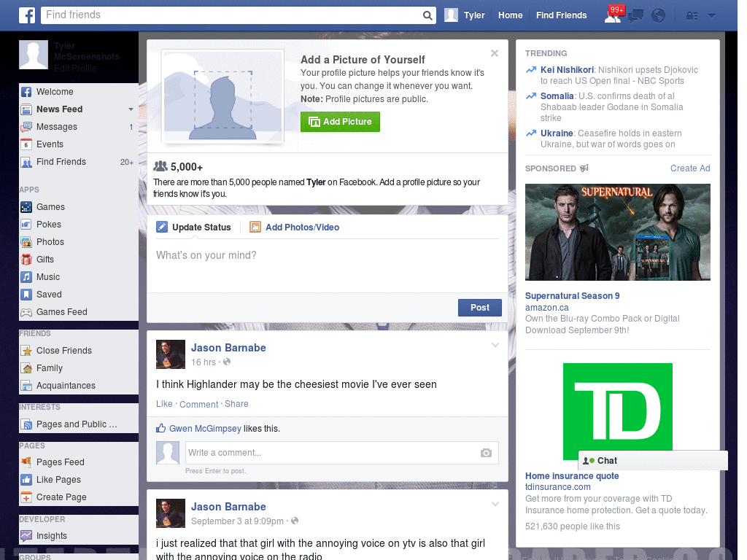
Task: Dismiss the Add a Picture of Yourself card
Action: click(495, 53)
